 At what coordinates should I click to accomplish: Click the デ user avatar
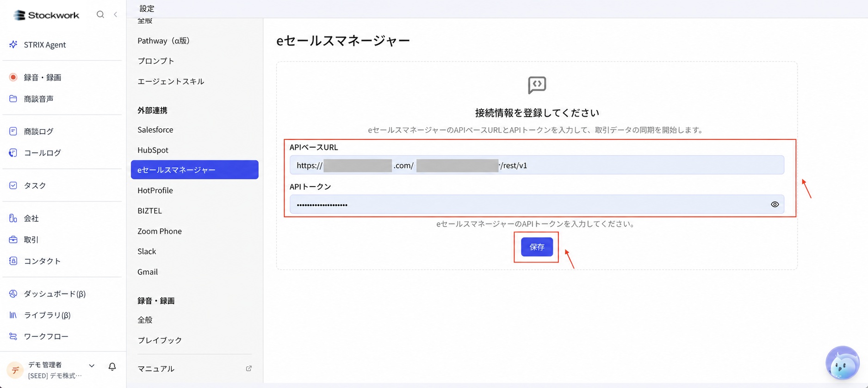coord(15,370)
